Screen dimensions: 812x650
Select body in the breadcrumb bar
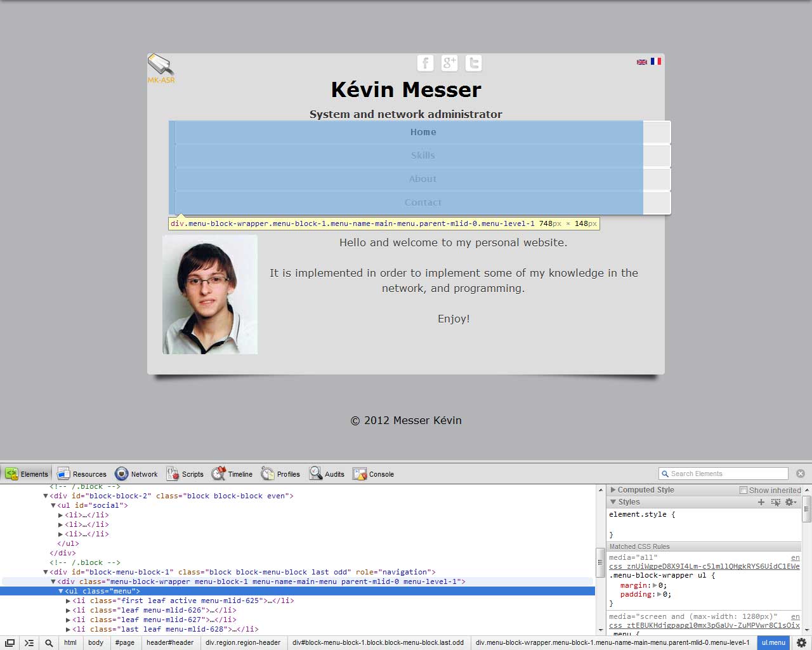(x=96, y=642)
